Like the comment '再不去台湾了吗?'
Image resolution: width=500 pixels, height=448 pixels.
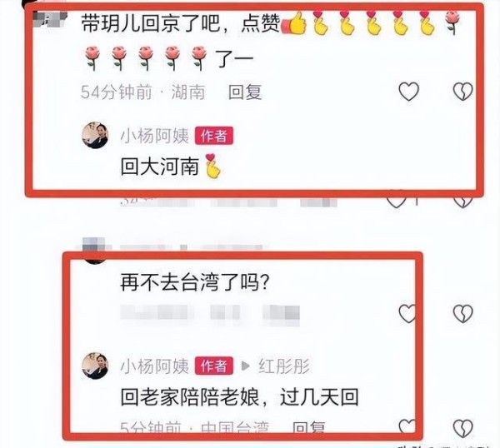pyautogui.click(x=407, y=314)
